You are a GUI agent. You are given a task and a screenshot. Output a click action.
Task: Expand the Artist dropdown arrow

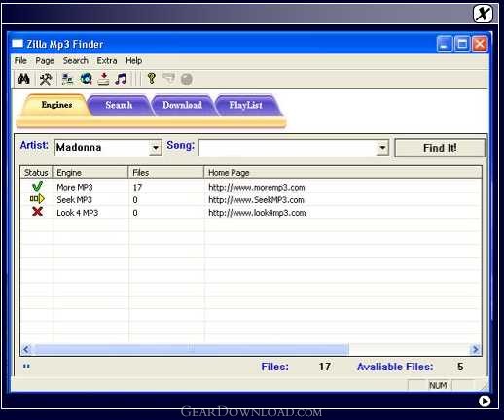156,148
